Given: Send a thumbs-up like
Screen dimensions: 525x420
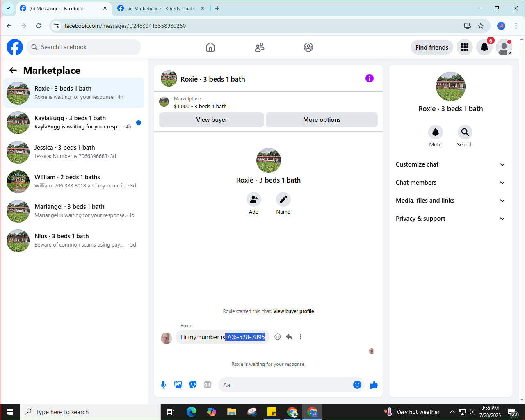Looking at the screenshot, I should [x=373, y=385].
